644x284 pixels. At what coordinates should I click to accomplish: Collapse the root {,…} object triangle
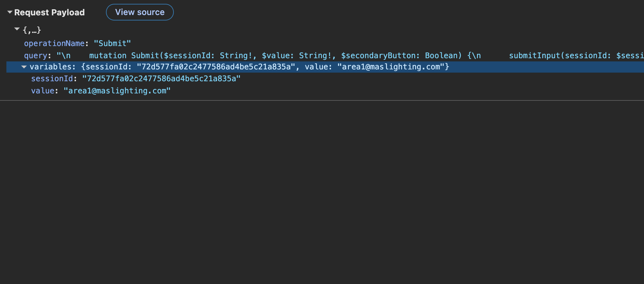click(17, 29)
